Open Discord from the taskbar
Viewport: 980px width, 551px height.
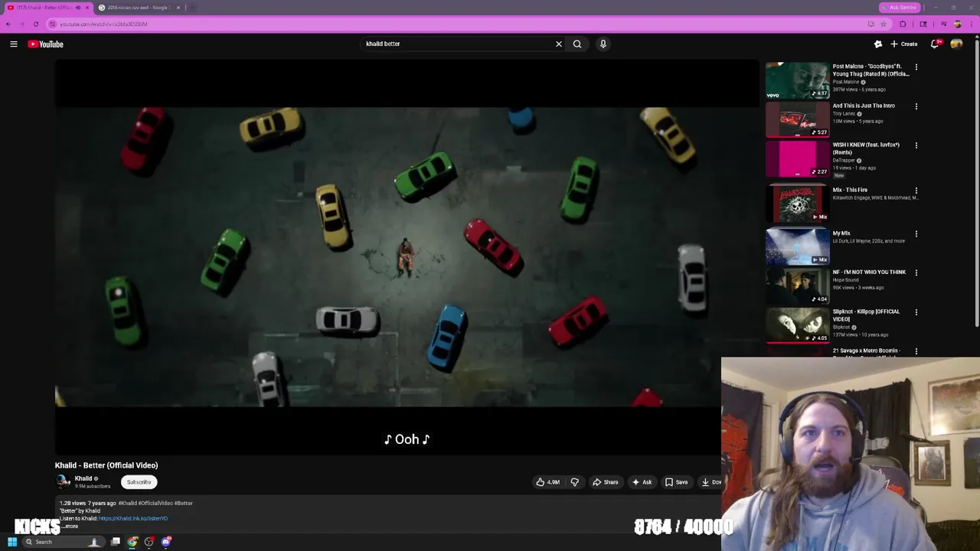click(166, 542)
